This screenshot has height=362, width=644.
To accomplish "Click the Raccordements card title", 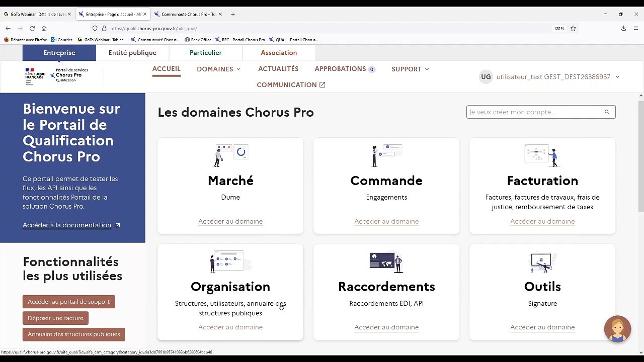I will tap(386, 287).
